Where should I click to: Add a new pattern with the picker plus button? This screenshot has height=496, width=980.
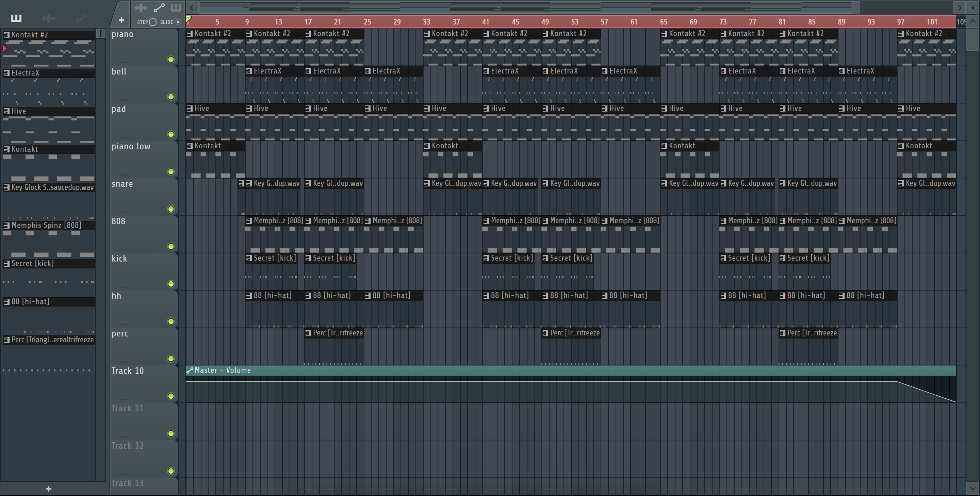tap(48, 489)
